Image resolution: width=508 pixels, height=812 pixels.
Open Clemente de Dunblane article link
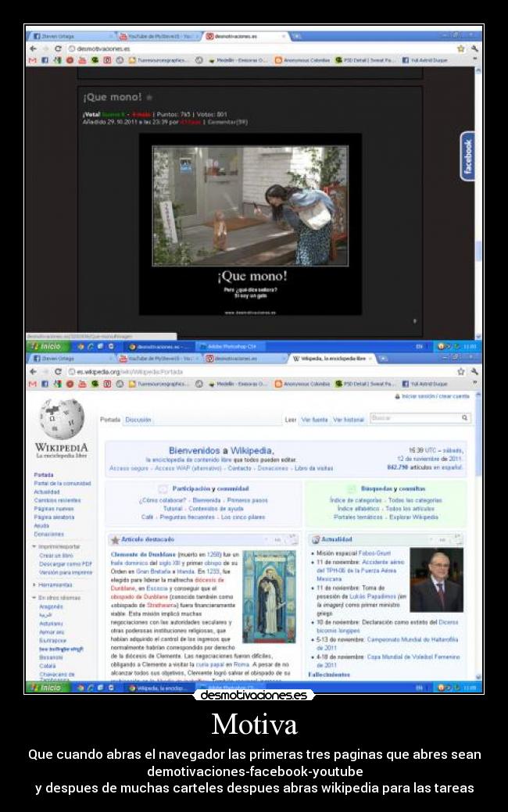pos(144,555)
